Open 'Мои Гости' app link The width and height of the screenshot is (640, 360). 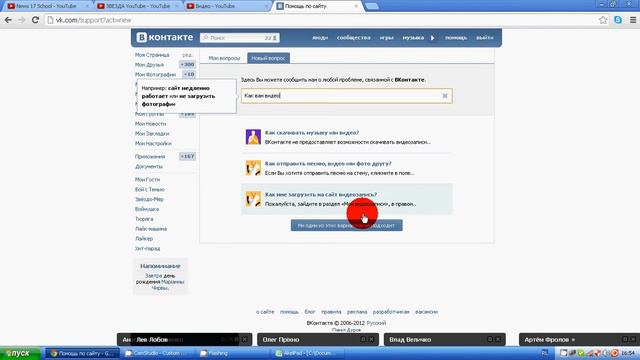(147, 180)
